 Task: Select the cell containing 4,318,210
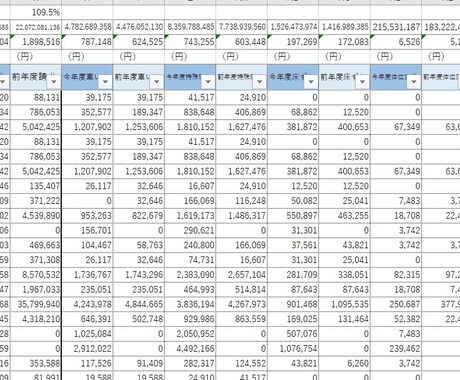pyautogui.click(x=36, y=319)
